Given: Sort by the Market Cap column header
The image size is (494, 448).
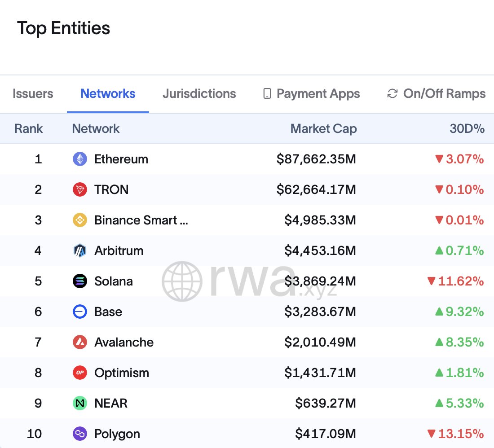Looking at the screenshot, I should [323, 128].
